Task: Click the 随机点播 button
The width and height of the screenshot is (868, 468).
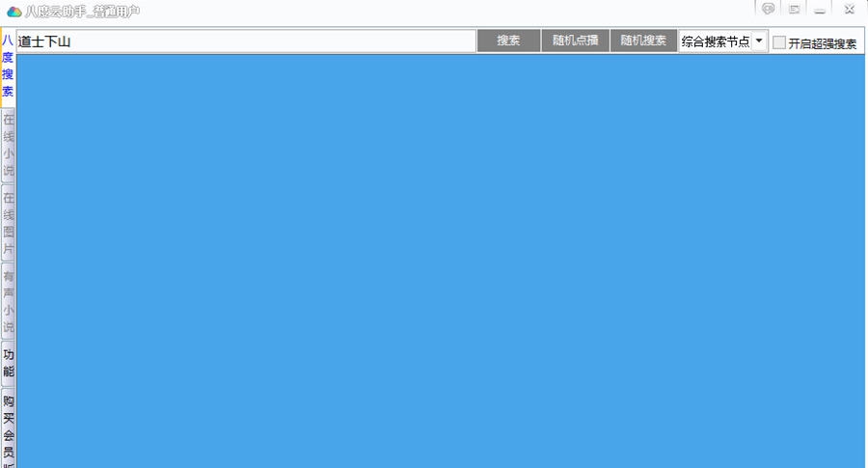Action: pos(575,41)
